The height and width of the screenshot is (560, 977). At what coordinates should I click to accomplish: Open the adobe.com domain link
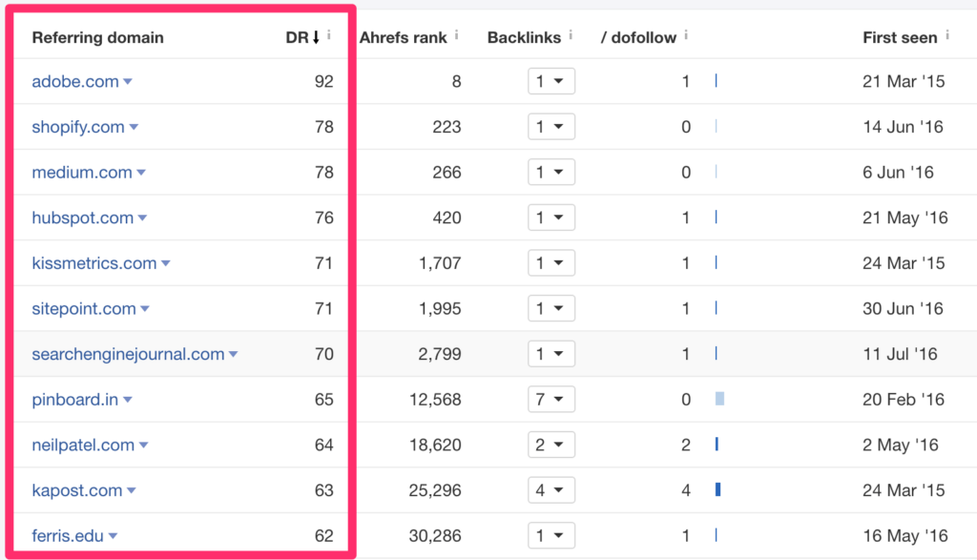(x=75, y=82)
